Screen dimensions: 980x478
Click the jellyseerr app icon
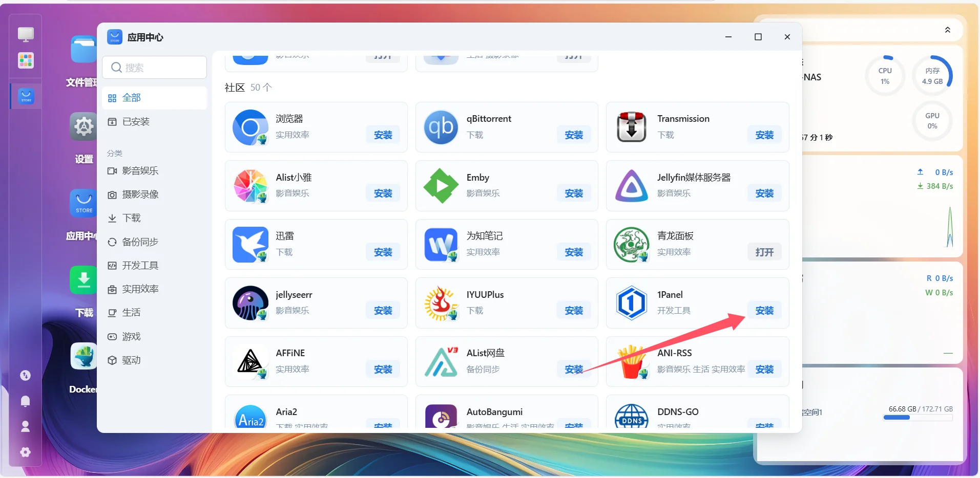[x=250, y=303]
